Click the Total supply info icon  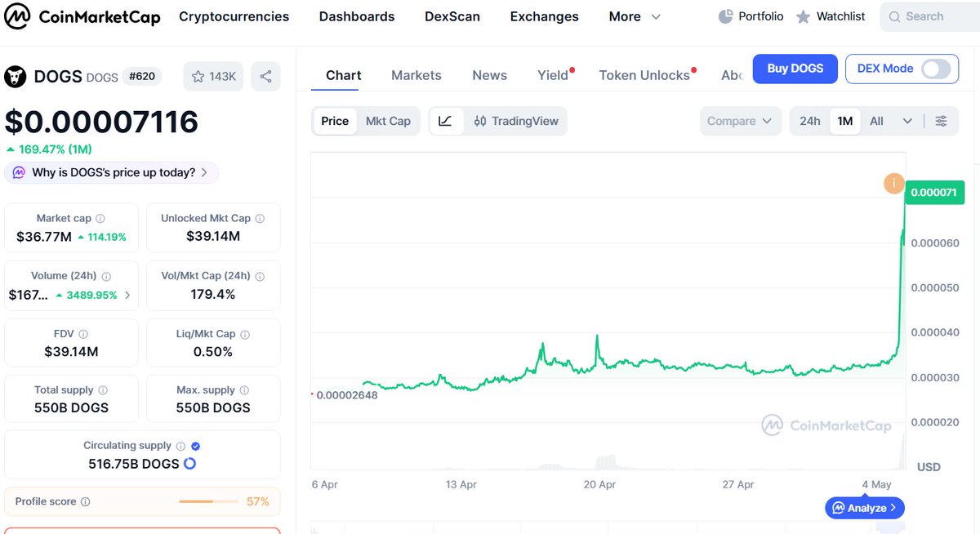pos(102,390)
